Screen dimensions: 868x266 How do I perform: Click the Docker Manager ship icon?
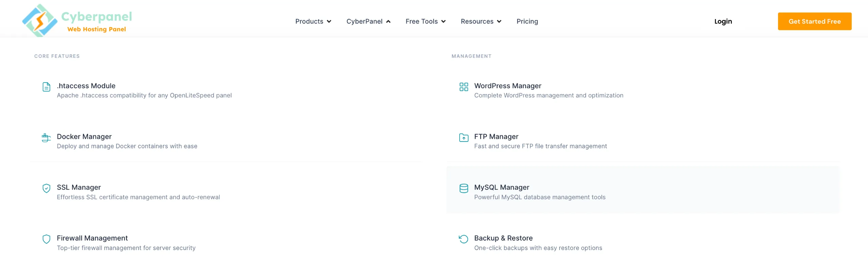click(x=47, y=138)
